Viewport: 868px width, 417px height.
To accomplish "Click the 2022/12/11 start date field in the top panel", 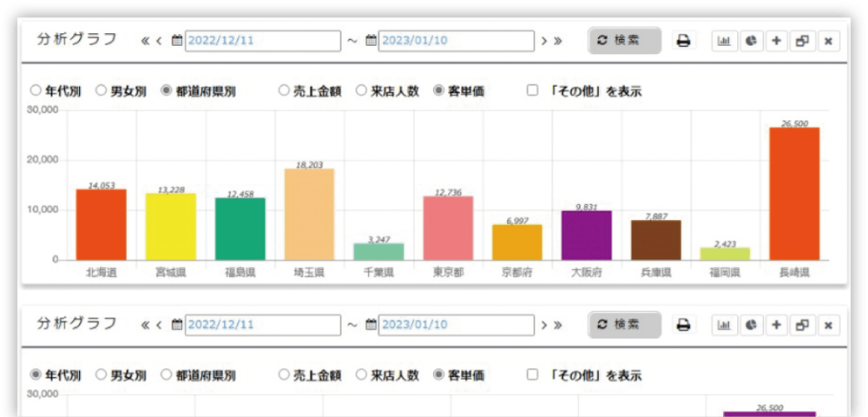I will pyautogui.click(x=262, y=41).
